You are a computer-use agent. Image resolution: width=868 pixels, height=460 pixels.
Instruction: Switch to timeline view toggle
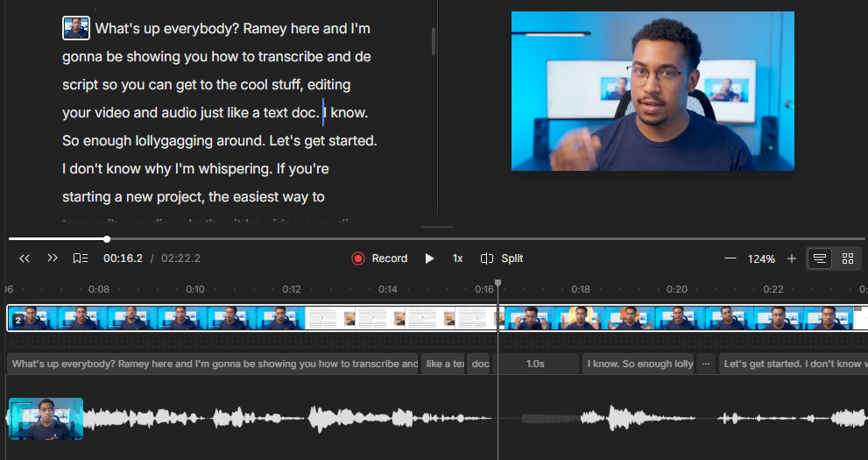pyautogui.click(x=820, y=258)
